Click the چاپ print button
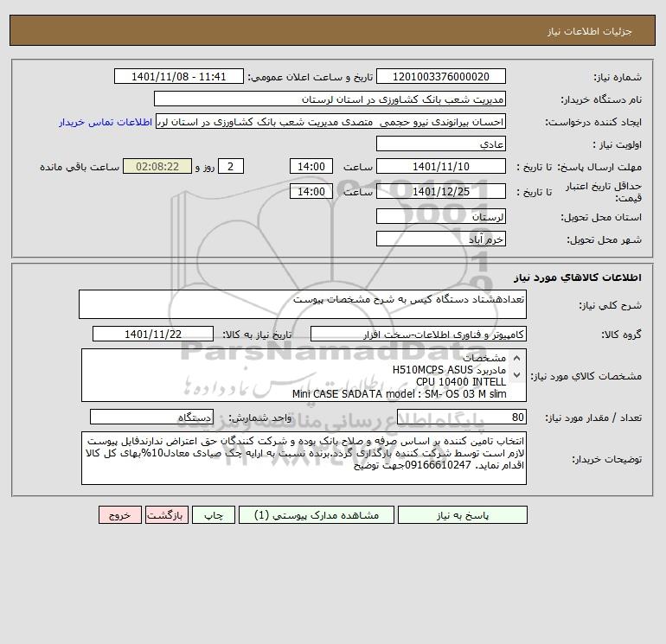 pos(214,515)
